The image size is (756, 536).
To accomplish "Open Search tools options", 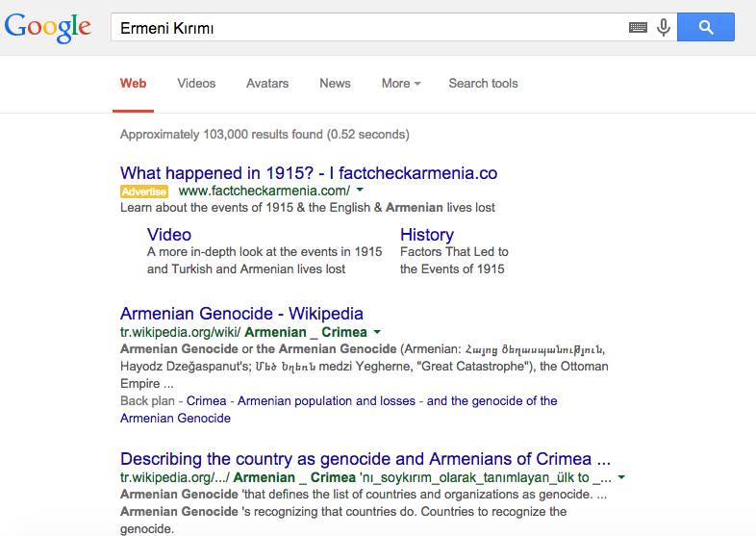I will (x=483, y=84).
